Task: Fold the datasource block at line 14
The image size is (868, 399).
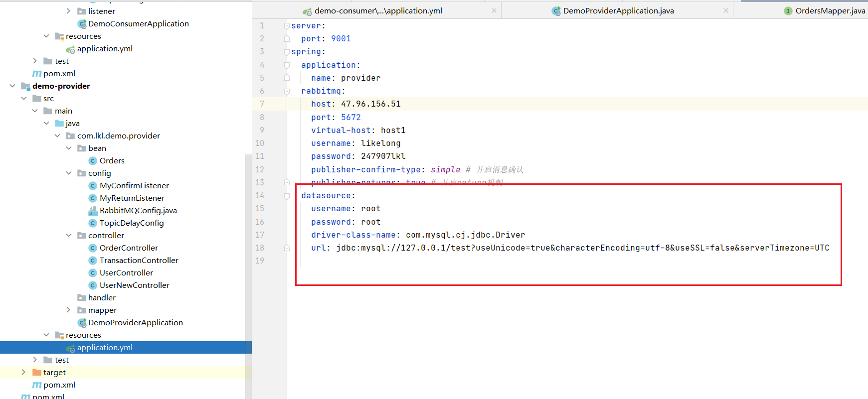Action: (x=287, y=196)
